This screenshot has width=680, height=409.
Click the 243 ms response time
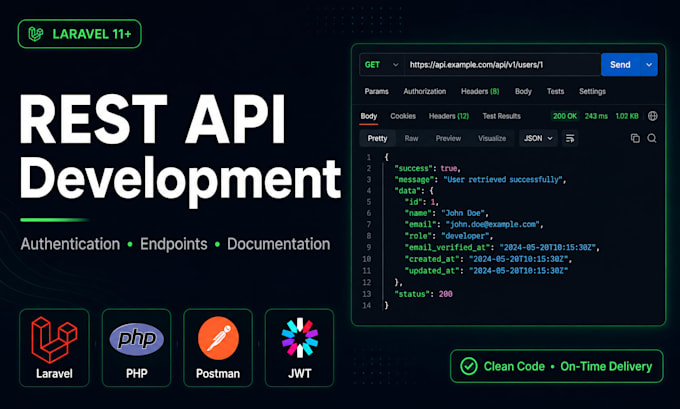pyautogui.click(x=596, y=116)
